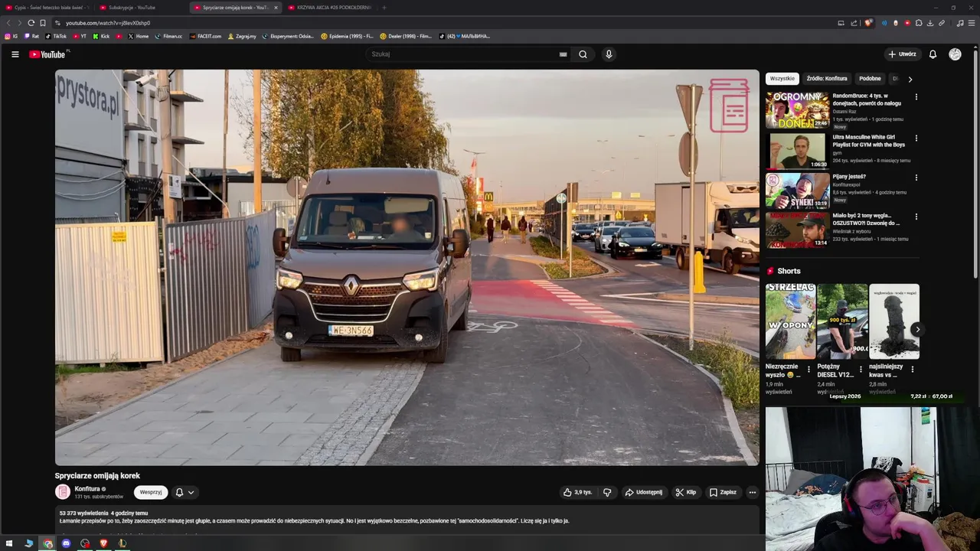Image resolution: width=980 pixels, height=551 pixels.
Task: Go to YouTube home via logo
Action: 47,54
